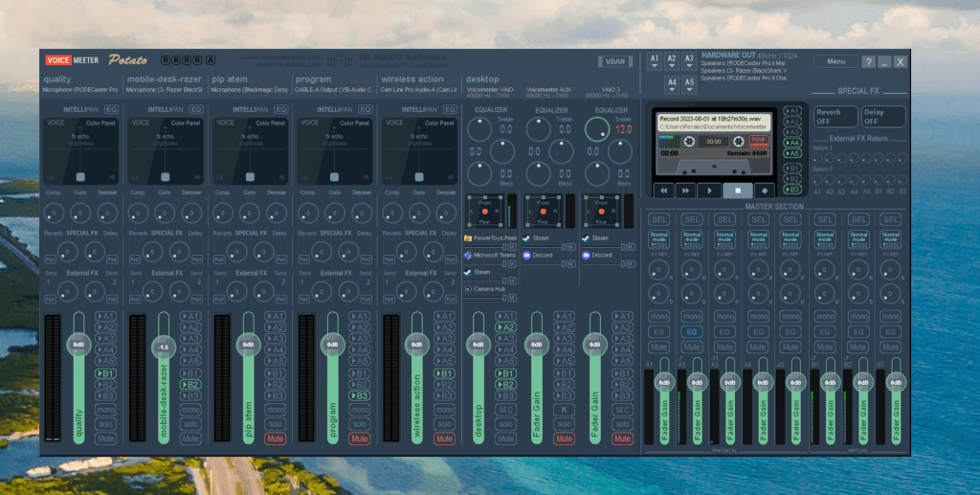Image resolution: width=980 pixels, height=495 pixels.
Task: Start recording with the round record button
Action: coord(764,191)
